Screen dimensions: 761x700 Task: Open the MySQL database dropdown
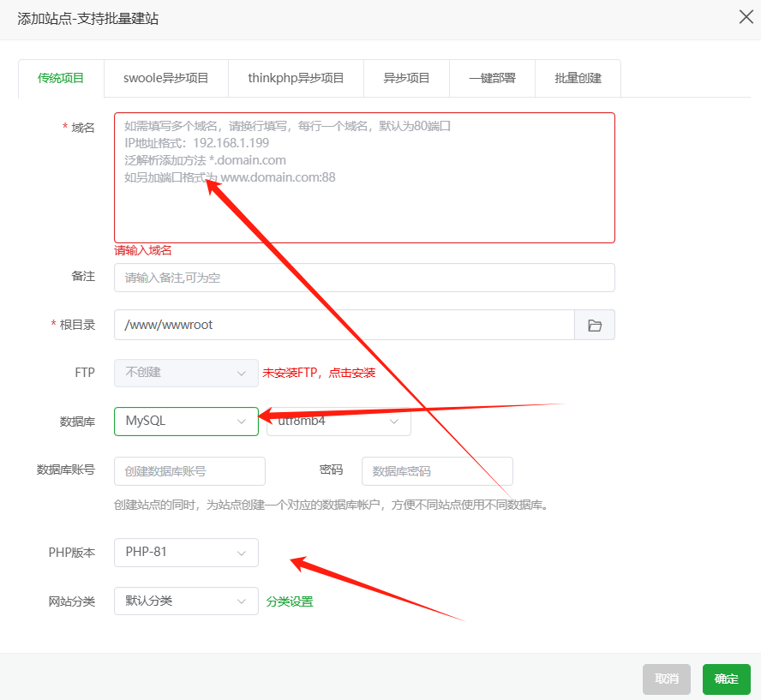click(x=186, y=421)
